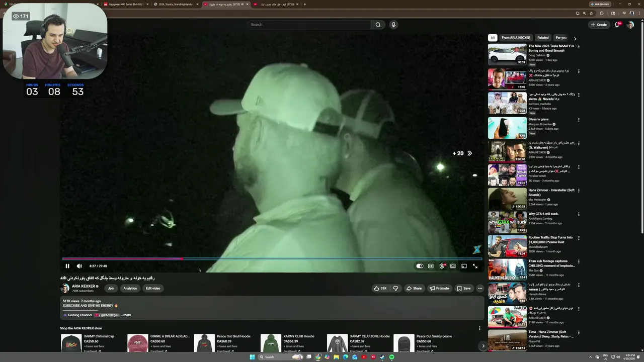Screen dimensions: 644x362
Task: Show more filter chips with arrow
Action: coord(575,38)
